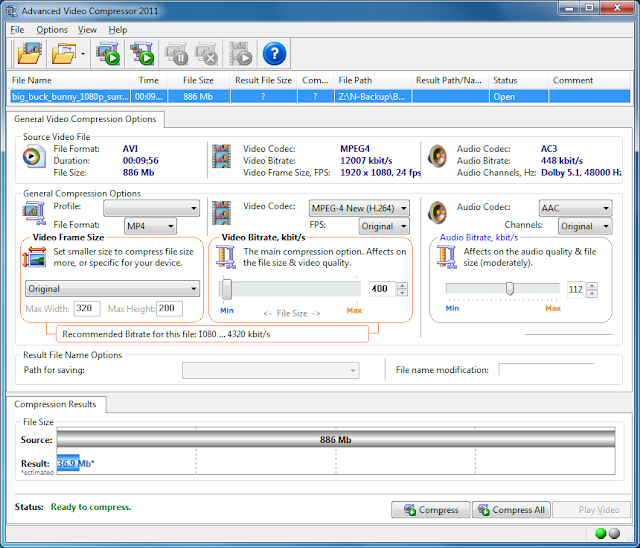
Task: Open the frame size Original dropdown
Action: (x=112, y=288)
